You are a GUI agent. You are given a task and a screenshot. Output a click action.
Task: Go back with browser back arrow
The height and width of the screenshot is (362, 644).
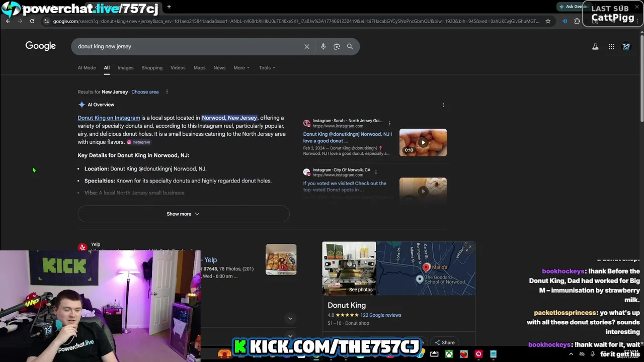point(8,21)
